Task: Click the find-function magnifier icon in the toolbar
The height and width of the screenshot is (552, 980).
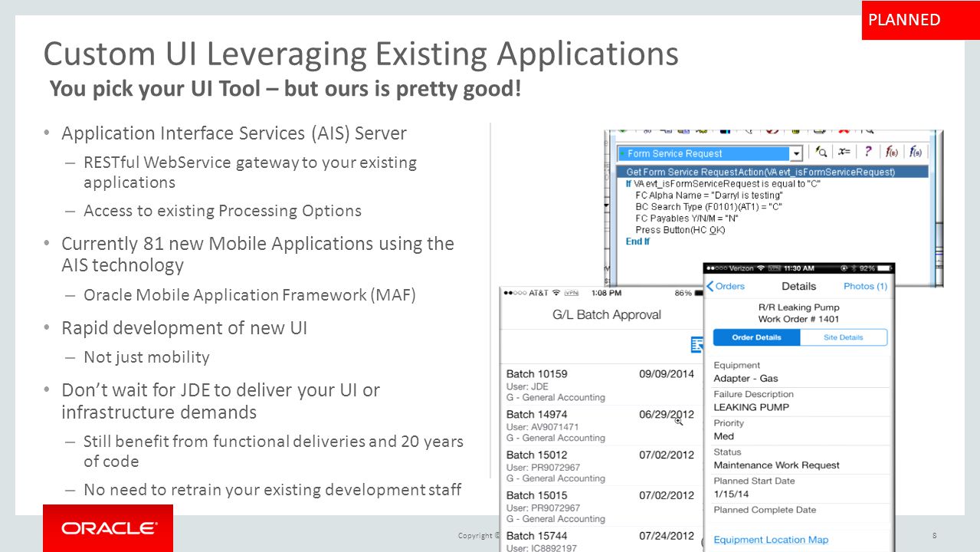Action: point(821,152)
